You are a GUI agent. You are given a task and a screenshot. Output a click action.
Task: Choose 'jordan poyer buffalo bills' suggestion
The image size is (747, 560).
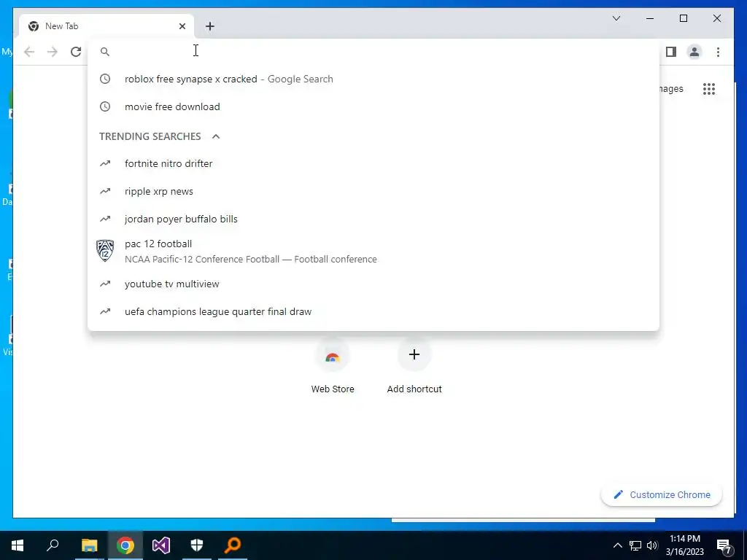[x=373, y=219]
